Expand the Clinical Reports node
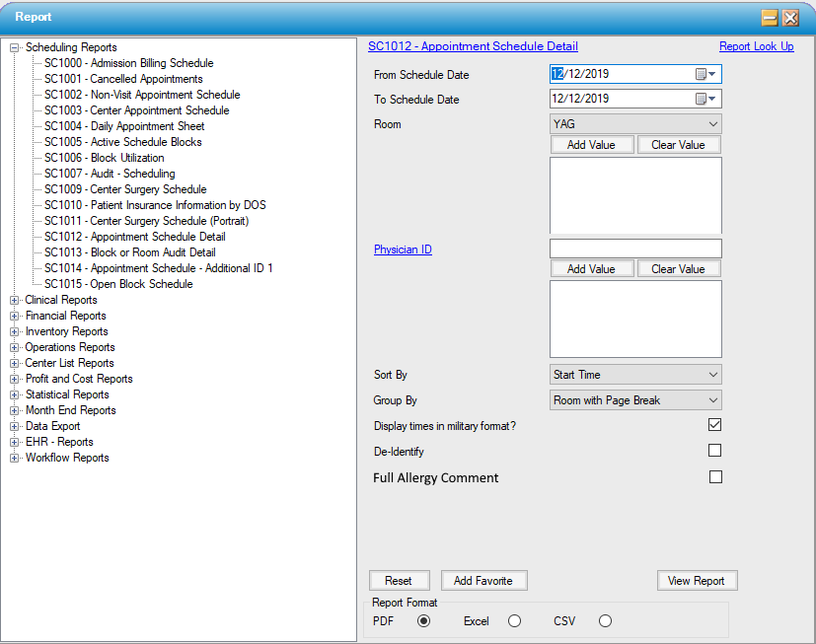 [14, 299]
